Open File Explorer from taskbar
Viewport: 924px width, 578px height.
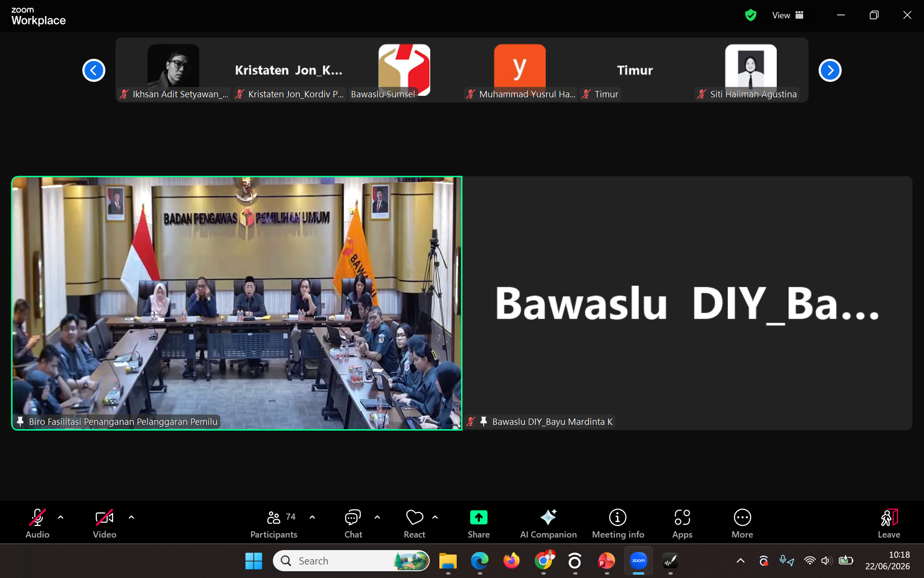tap(448, 561)
